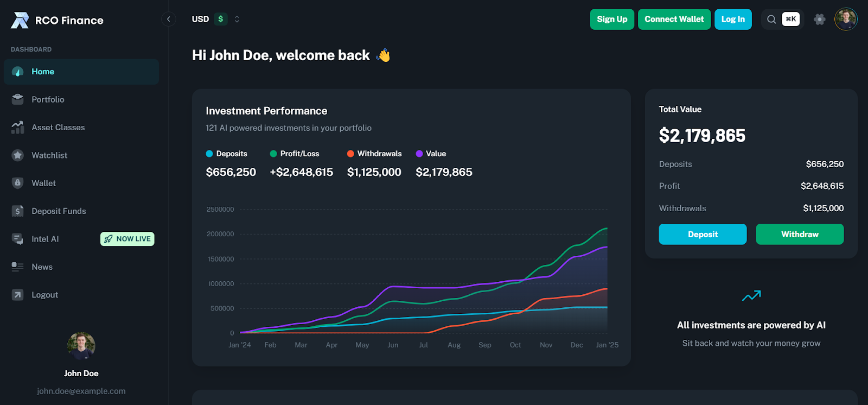
Task: Toggle the Deposits series in chart legend
Action: pyautogui.click(x=227, y=154)
